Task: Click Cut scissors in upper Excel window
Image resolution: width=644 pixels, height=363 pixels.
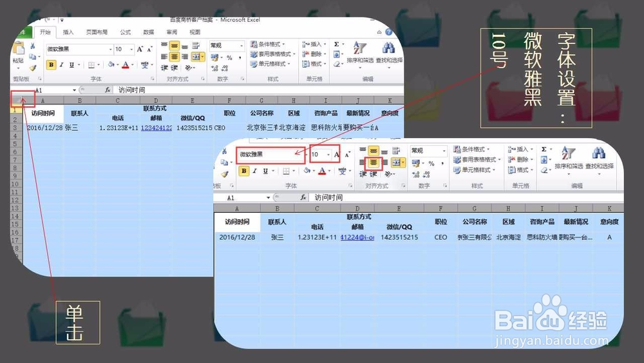Action: point(32,46)
